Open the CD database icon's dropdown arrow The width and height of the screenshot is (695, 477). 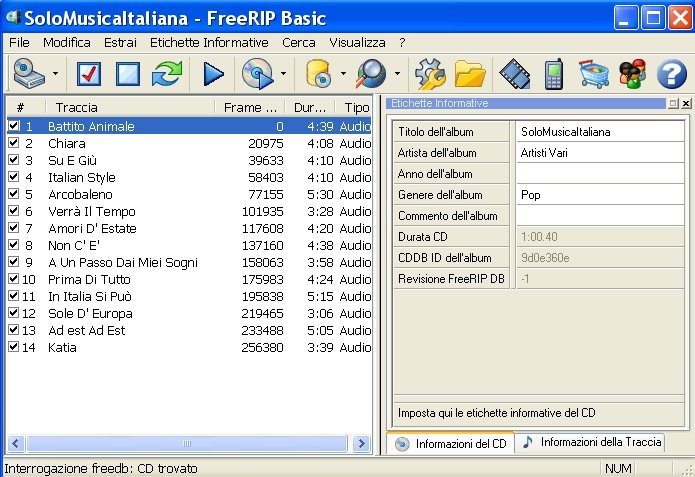pos(343,73)
